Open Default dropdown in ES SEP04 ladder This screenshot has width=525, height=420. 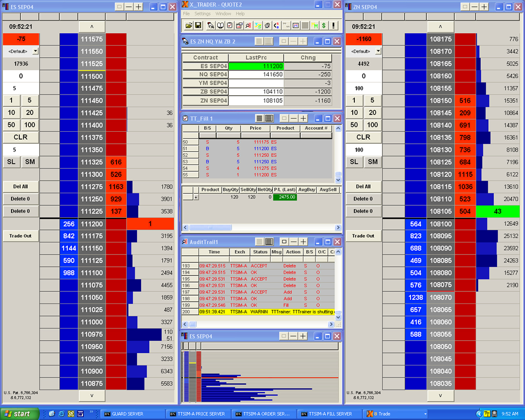[x=35, y=51]
